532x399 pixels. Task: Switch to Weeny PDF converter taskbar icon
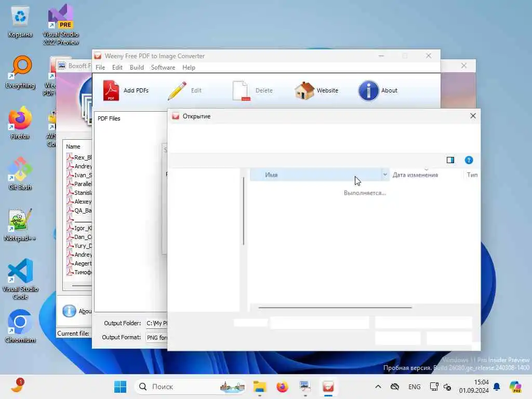pos(328,387)
